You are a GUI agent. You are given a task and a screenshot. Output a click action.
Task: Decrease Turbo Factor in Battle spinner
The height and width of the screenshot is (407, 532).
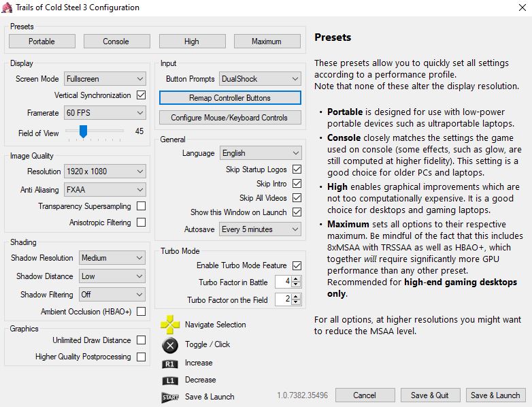[296, 284]
